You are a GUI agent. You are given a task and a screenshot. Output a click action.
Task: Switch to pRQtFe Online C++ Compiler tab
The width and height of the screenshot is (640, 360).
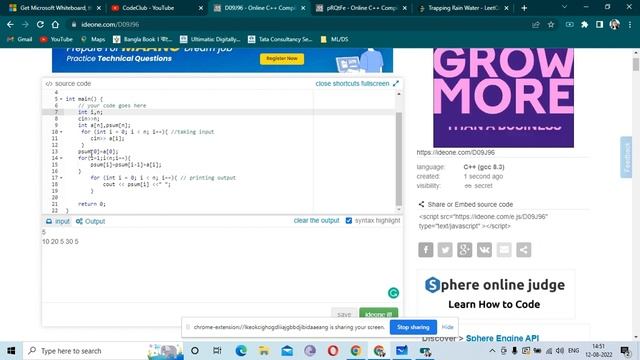click(360, 8)
